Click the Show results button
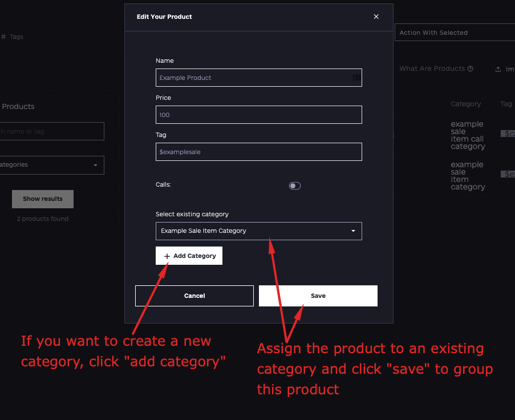The height and width of the screenshot is (420, 515). point(43,199)
